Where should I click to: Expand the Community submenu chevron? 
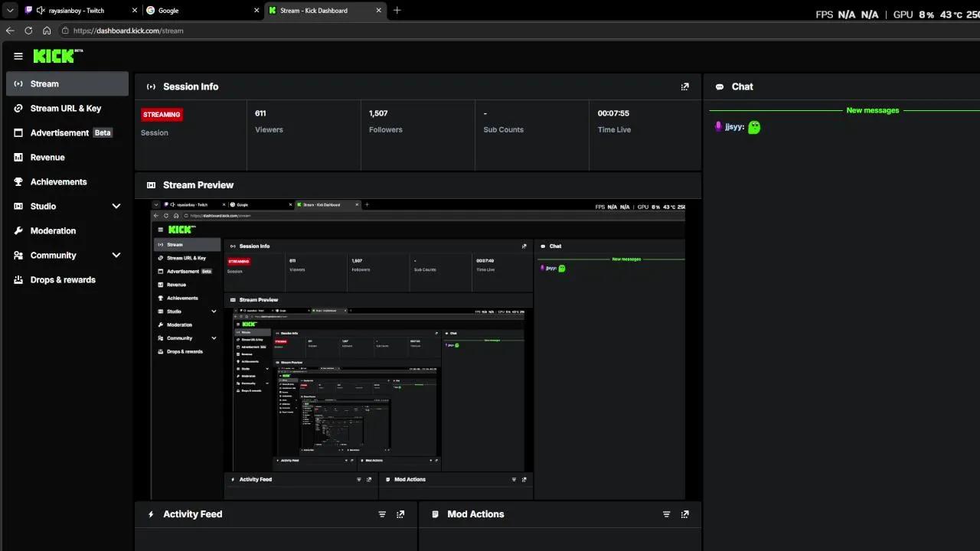[116, 256]
